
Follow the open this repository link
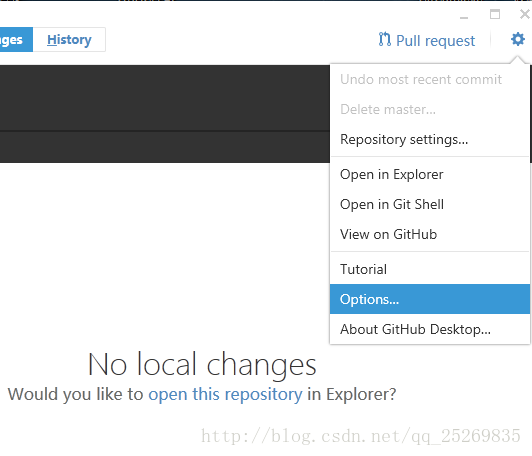pos(225,395)
